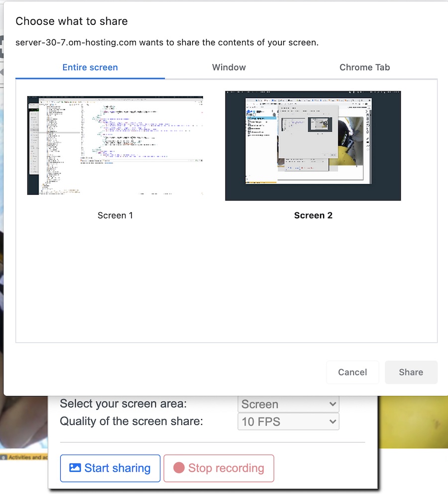448x494 pixels.
Task: Choose the Screen 1 thumbnail preview
Action: 115,145
